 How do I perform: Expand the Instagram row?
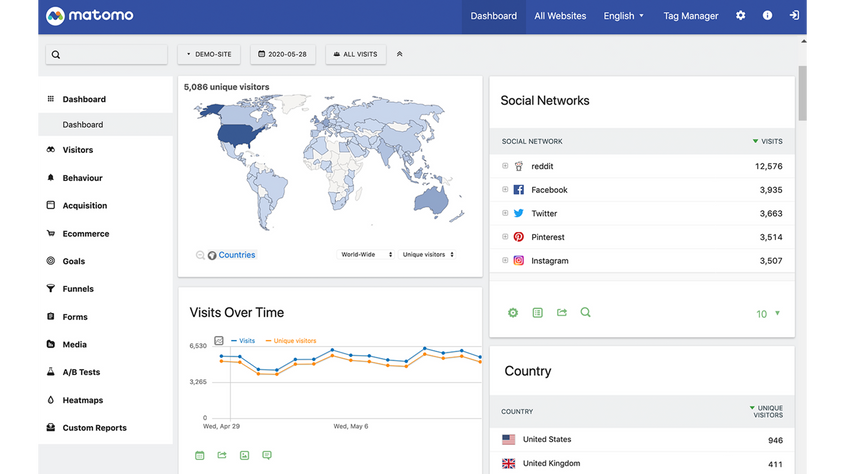pos(505,260)
